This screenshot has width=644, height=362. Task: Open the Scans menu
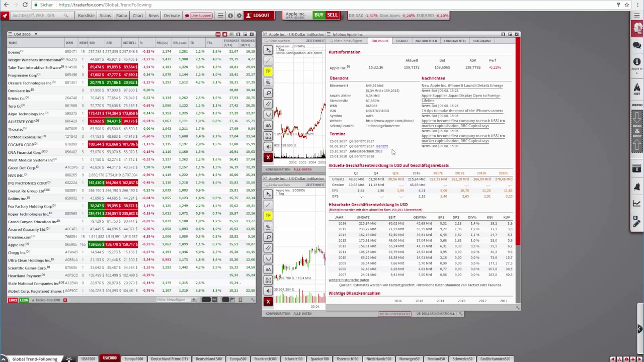point(105,16)
